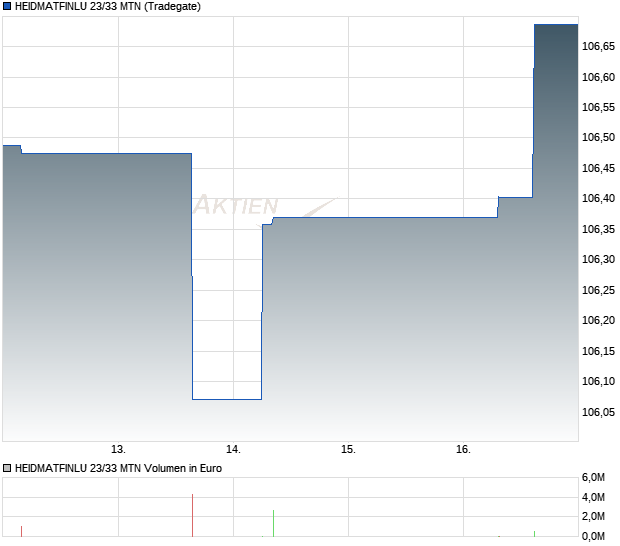620x546 pixels.
Task: Click the small green volume bar after 16.
Action: point(534,534)
